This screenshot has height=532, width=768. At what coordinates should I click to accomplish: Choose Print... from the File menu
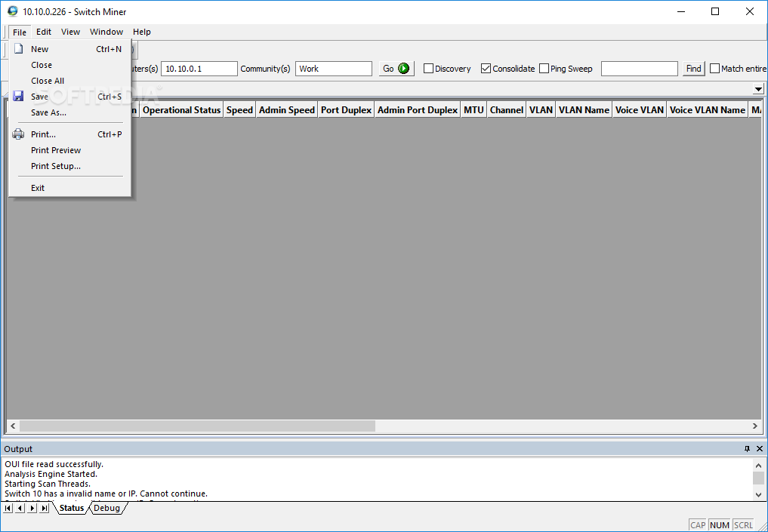(x=69, y=134)
